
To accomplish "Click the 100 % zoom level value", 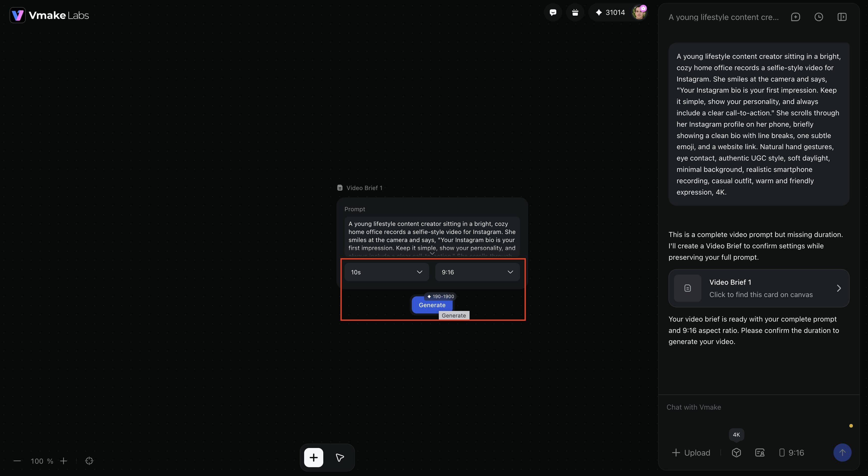I will point(42,461).
